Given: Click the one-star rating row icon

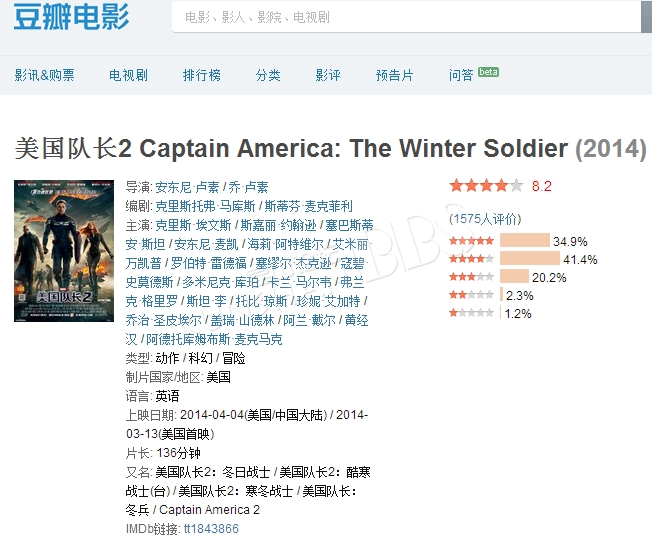Looking at the screenshot, I should (472, 313).
